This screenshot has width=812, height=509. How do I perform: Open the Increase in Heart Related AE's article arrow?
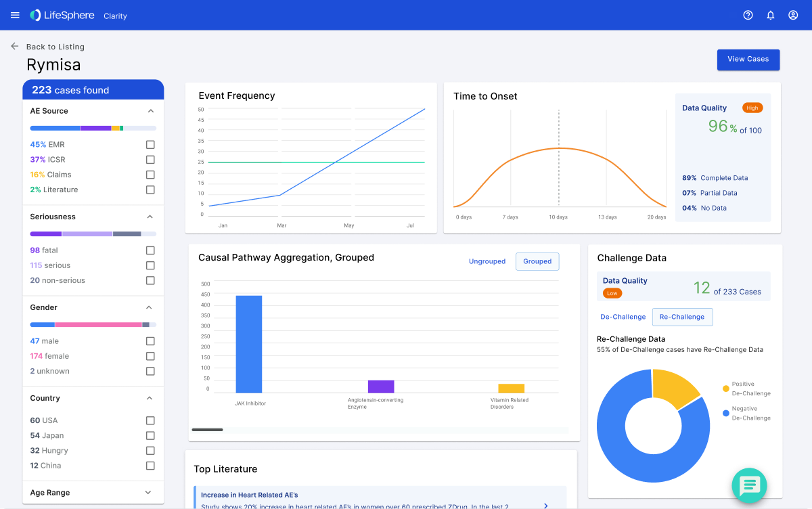point(546,505)
